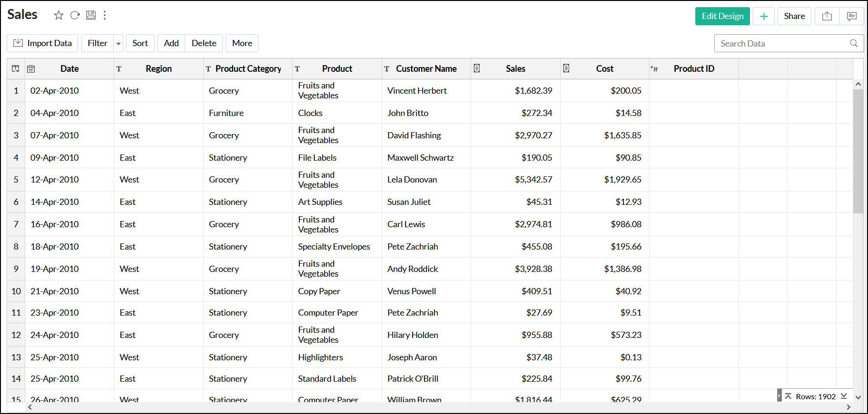Click the vertical scrollbar thumb

coord(858,152)
